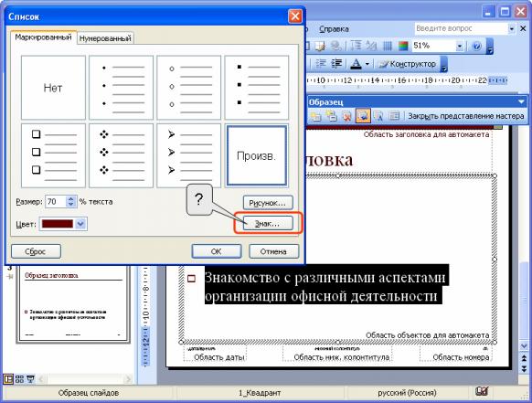Click the Increase Indent icon

click(x=336, y=64)
